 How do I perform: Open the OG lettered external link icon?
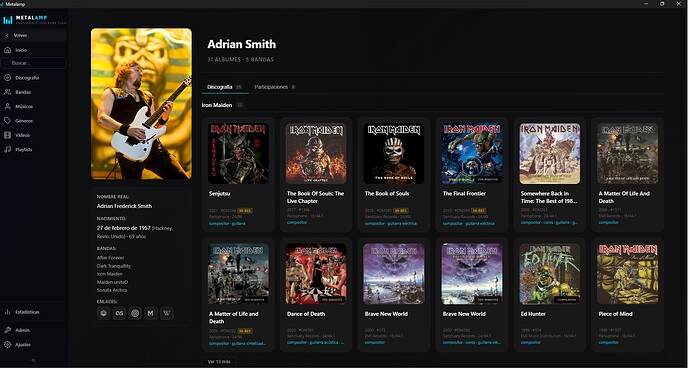click(x=119, y=313)
